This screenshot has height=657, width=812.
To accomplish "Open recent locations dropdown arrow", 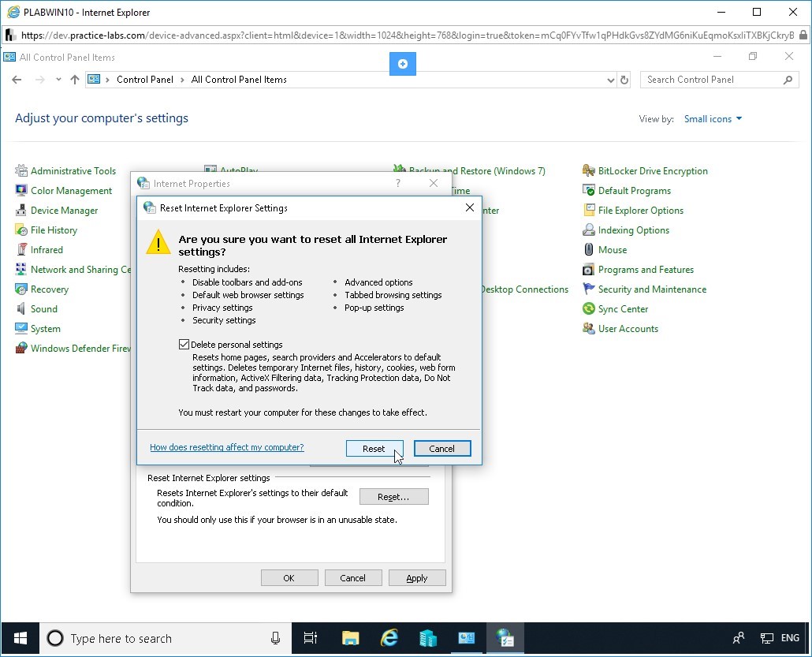I will [58, 80].
